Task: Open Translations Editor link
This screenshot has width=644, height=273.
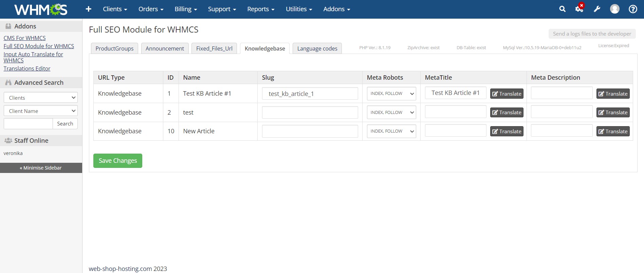Action: [27, 69]
